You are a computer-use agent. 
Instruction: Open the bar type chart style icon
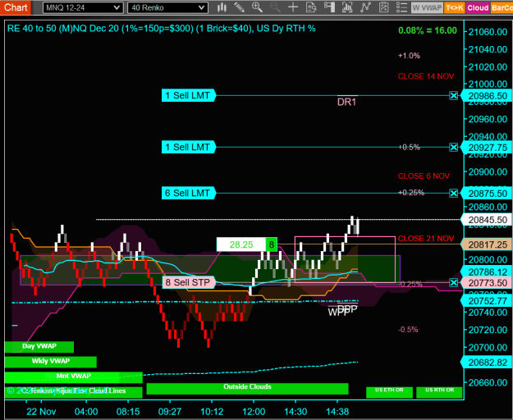(x=222, y=7)
